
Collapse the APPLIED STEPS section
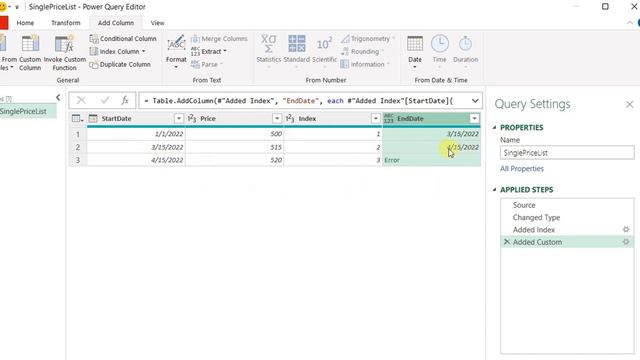(495, 190)
